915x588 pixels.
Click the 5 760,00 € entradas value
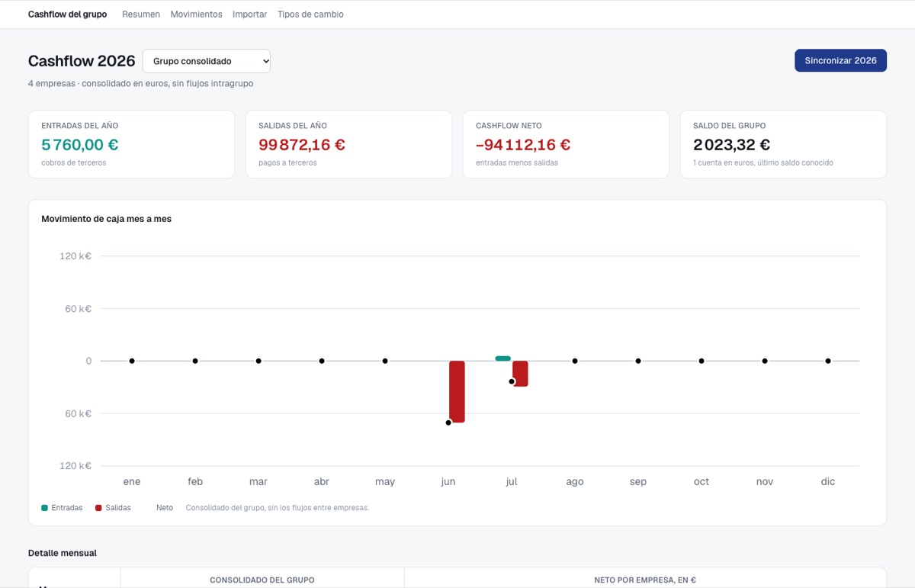[80, 145]
